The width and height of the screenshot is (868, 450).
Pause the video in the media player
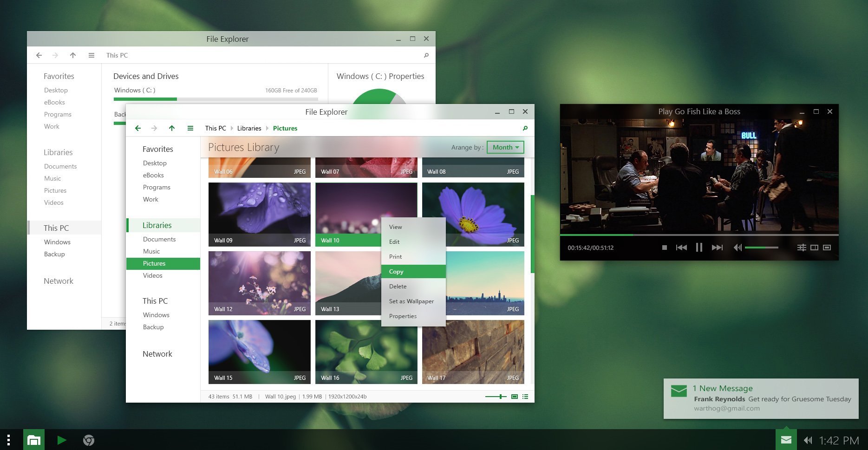tap(699, 248)
